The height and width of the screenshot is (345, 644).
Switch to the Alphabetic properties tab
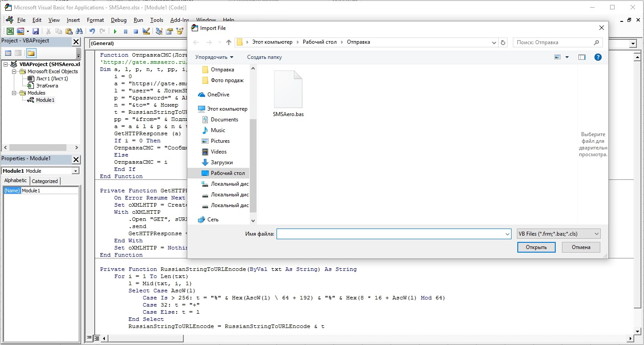[16, 180]
